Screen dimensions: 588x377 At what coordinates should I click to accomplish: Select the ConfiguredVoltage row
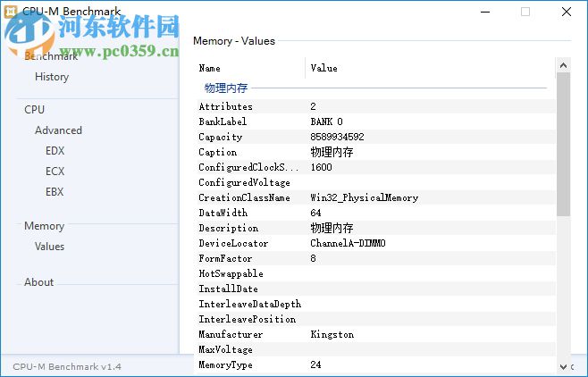pyautogui.click(x=376, y=182)
